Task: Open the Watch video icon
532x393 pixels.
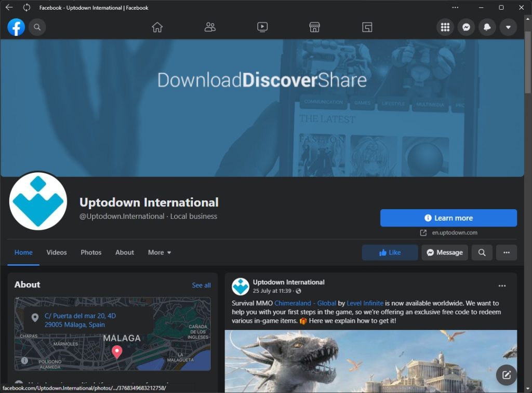Action: (262, 27)
